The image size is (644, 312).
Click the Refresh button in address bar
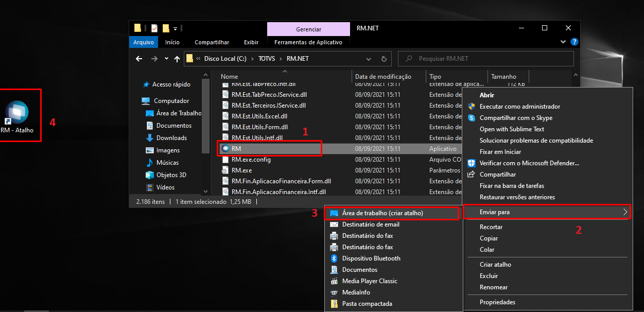(x=384, y=59)
